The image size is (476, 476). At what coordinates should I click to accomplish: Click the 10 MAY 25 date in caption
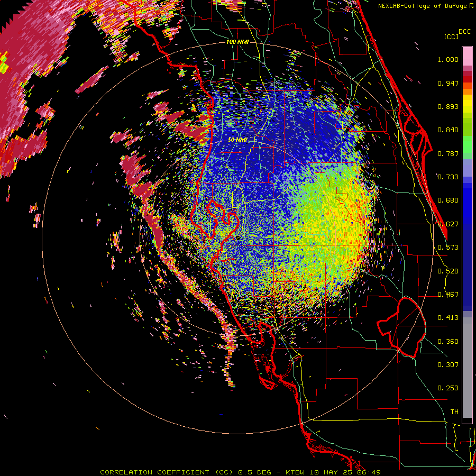(332, 472)
